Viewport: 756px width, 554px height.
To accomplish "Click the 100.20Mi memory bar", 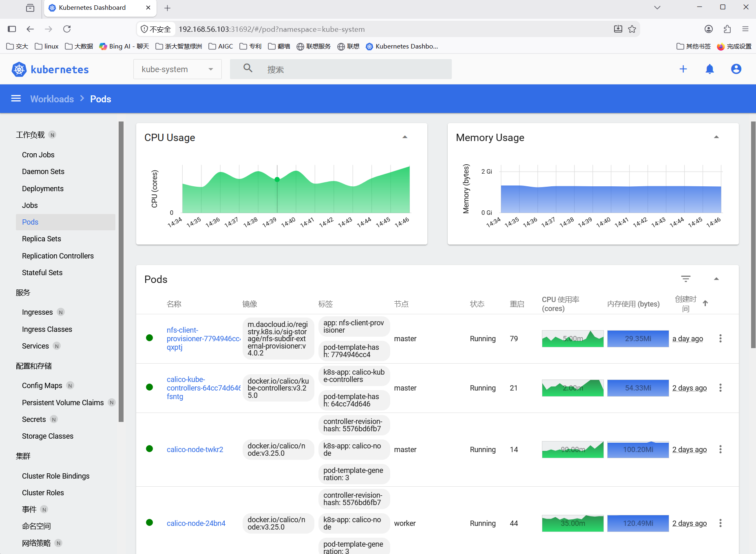I will pyautogui.click(x=638, y=450).
